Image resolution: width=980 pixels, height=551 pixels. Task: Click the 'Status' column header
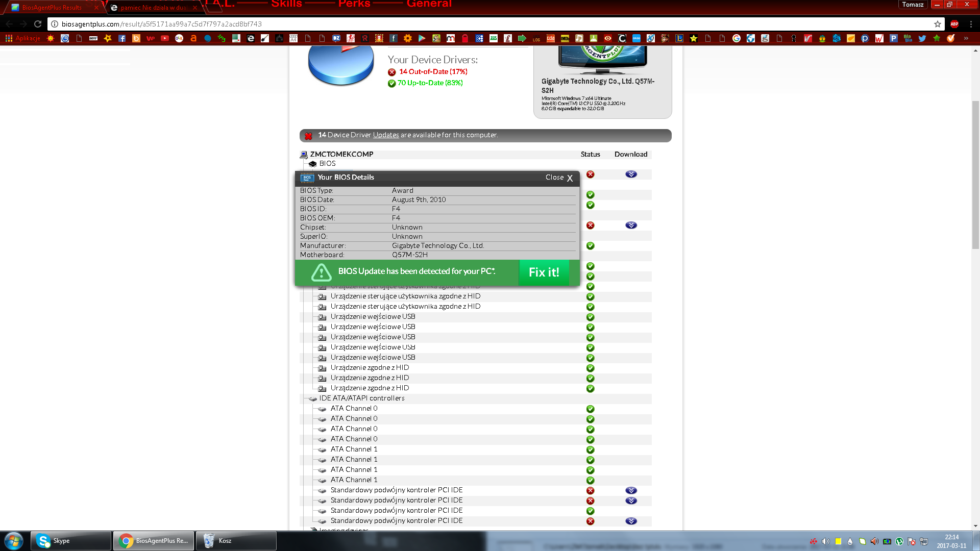click(x=590, y=154)
